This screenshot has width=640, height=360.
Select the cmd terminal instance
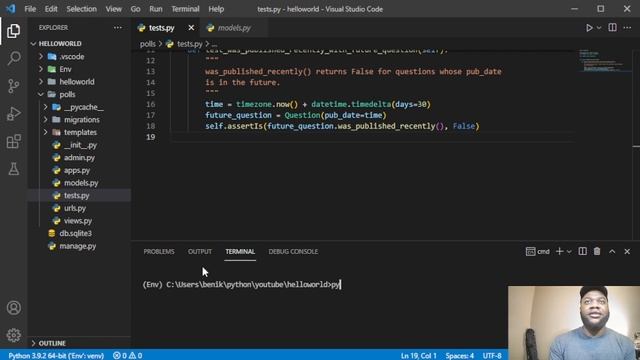pyautogui.click(x=538, y=251)
